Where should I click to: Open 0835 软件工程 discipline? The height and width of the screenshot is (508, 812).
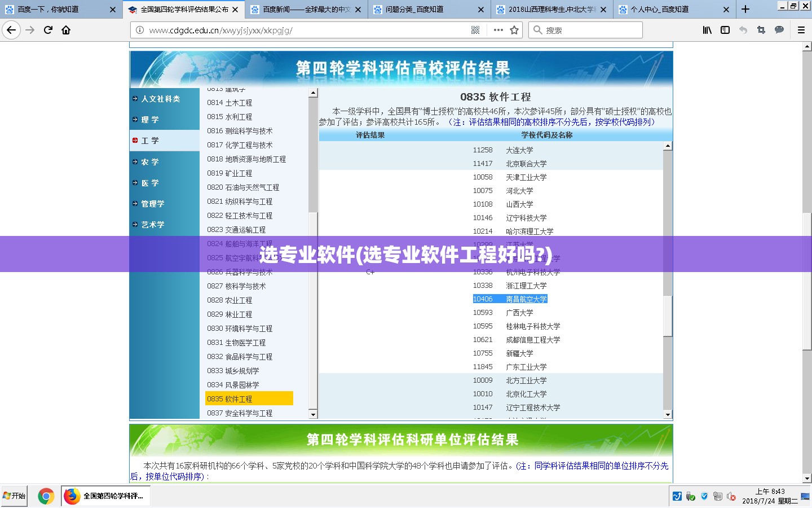(x=249, y=398)
